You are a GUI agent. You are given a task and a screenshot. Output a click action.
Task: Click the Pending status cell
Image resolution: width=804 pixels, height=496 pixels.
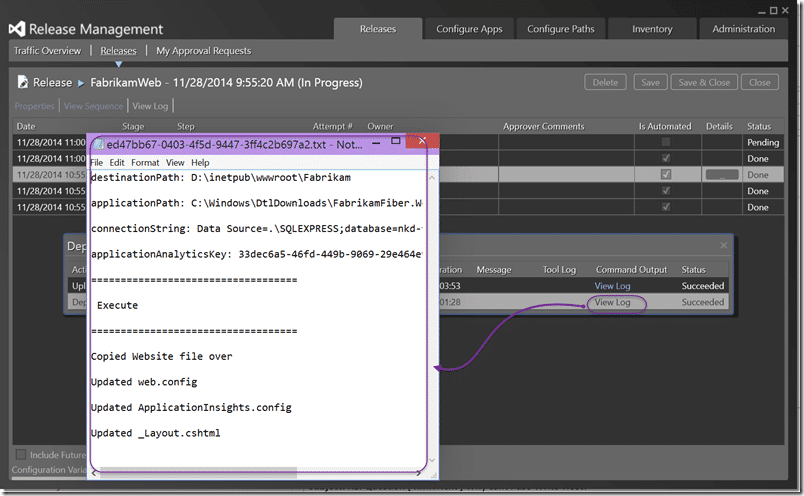(x=763, y=142)
